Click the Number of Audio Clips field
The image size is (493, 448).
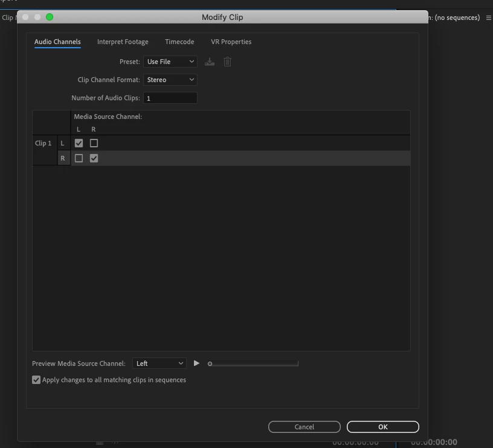point(170,98)
